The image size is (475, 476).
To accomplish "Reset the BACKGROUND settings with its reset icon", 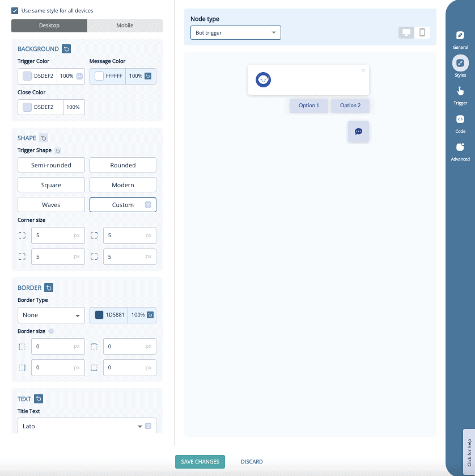I will (66, 49).
